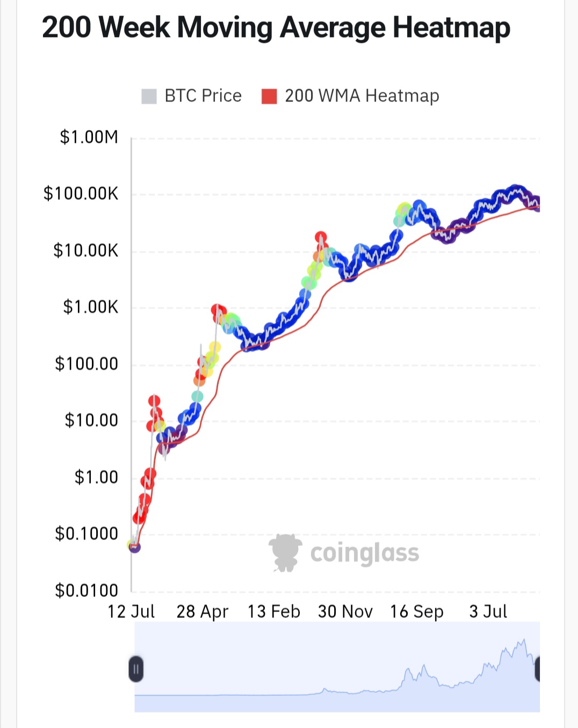Toggle the BTC Price series label

(203, 96)
